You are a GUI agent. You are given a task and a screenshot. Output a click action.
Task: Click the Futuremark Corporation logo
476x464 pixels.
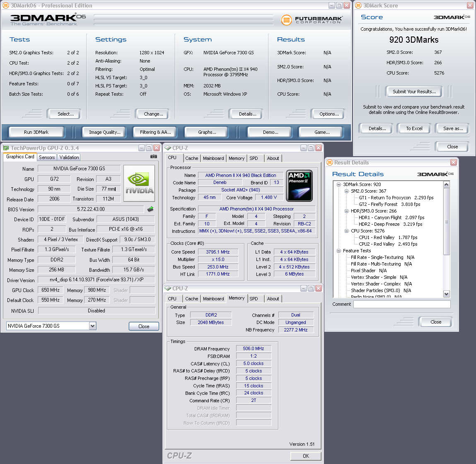312,20
